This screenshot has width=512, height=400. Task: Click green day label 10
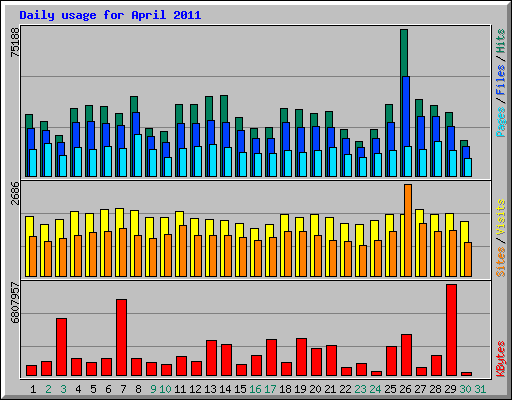(165, 389)
